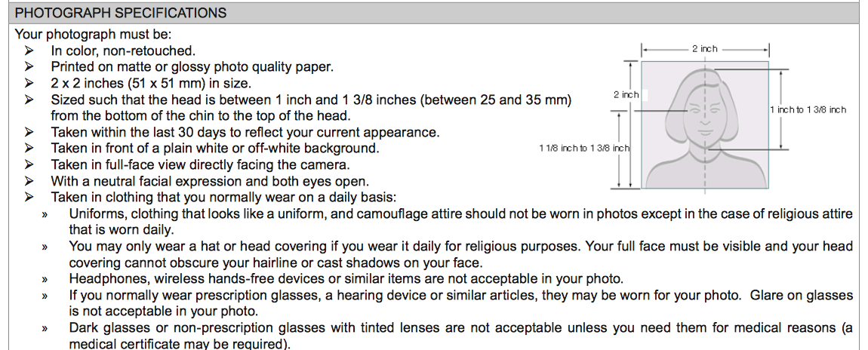Click the arrow bullet beside 'In color, non-retouched'
Viewport: 868px width, 350px height.
click(x=29, y=51)
